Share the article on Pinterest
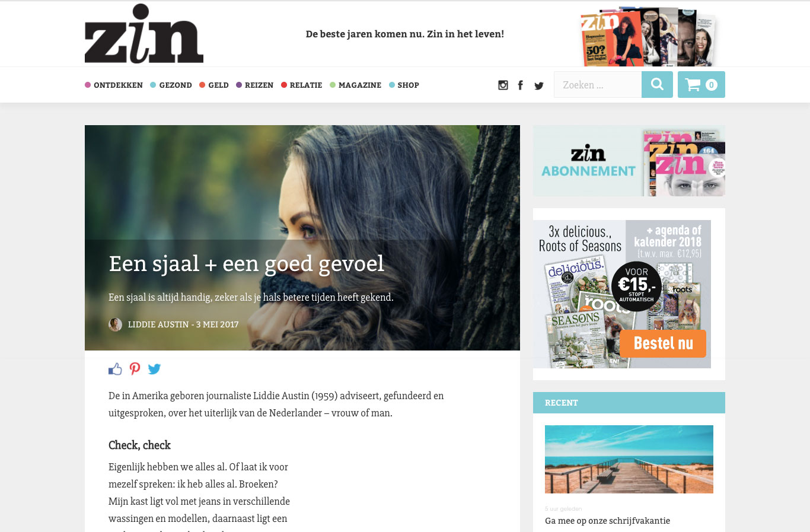 135,369
